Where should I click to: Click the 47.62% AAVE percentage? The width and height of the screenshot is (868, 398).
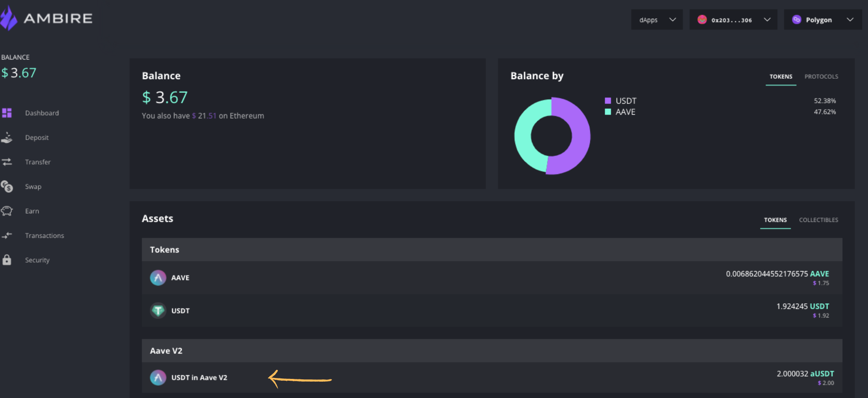pos(825,112)
